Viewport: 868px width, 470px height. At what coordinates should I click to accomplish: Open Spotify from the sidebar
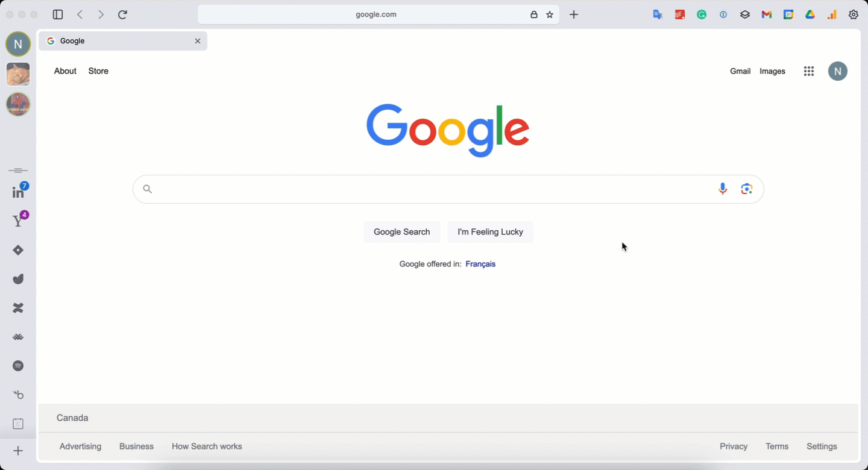18,366
